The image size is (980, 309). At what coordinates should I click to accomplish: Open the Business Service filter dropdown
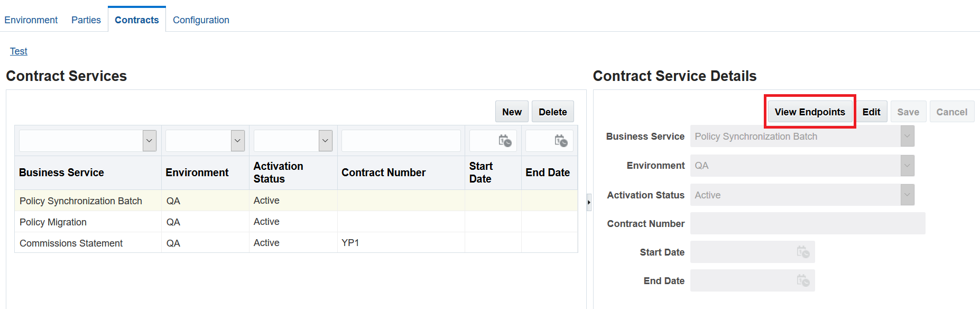pyautogui.click(x=150, y=140)
